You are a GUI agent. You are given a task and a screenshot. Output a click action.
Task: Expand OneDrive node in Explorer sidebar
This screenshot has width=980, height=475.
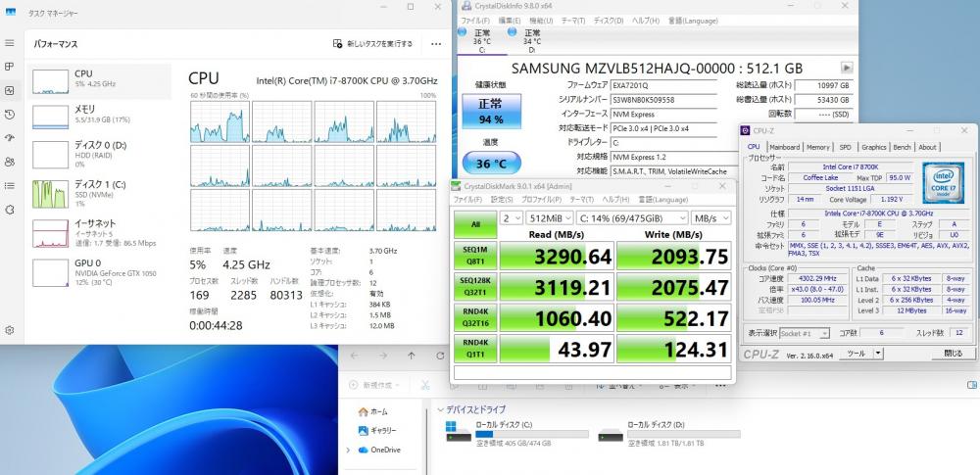coord(348,450)
